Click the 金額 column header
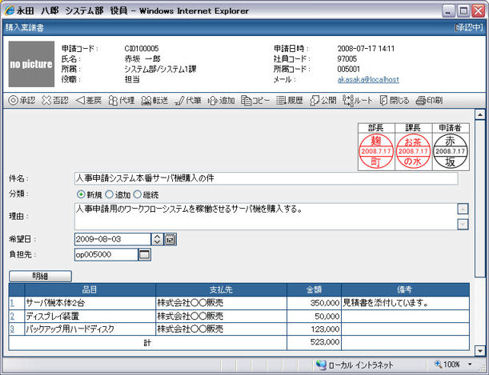The width and height of the screenshot is (489, 375). [x=314, y=290]
